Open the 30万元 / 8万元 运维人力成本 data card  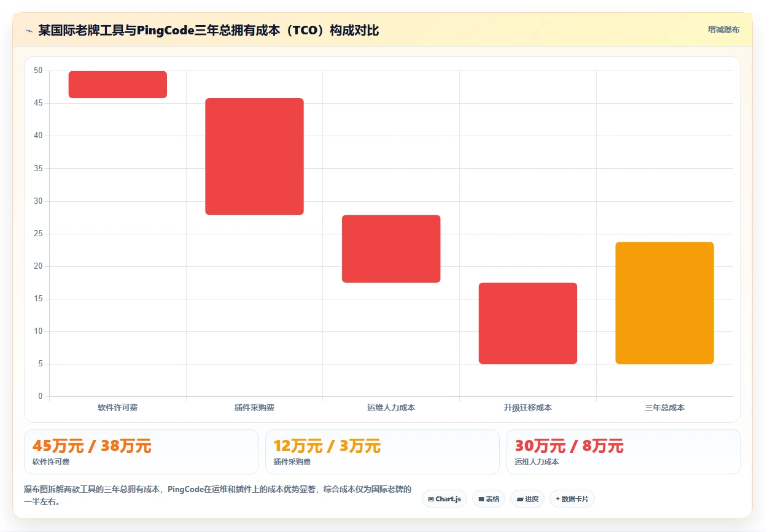click(x=623, y=452)
